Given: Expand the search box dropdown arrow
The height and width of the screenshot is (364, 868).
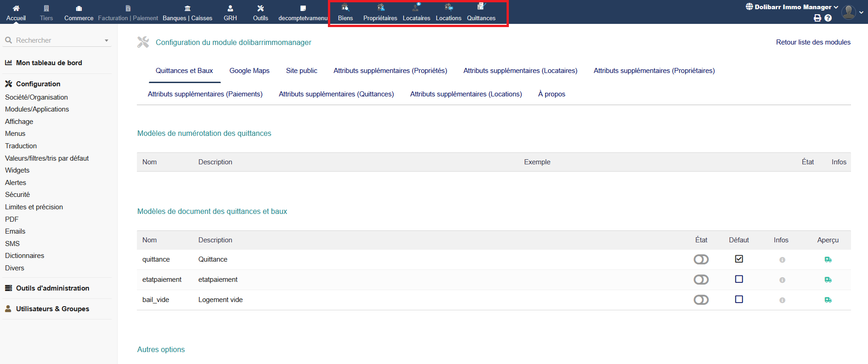Looking at the screenshot, I should pos(107,41).
